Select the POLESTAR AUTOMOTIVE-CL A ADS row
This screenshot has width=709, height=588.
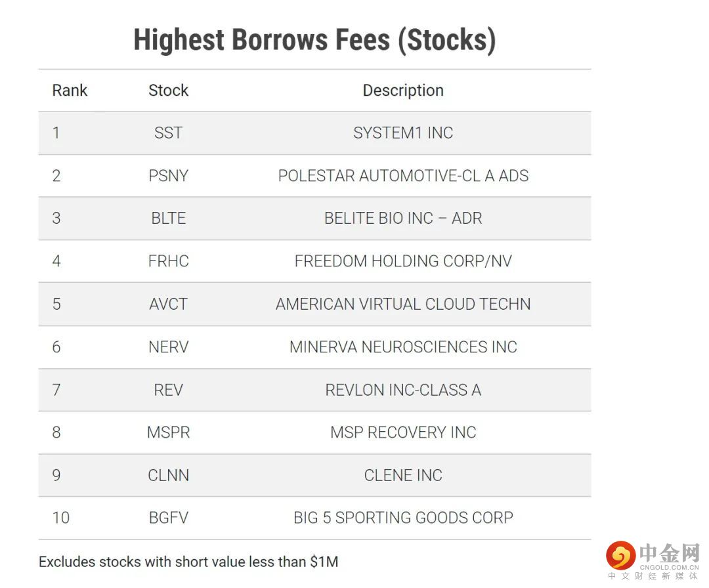[403, 176]
